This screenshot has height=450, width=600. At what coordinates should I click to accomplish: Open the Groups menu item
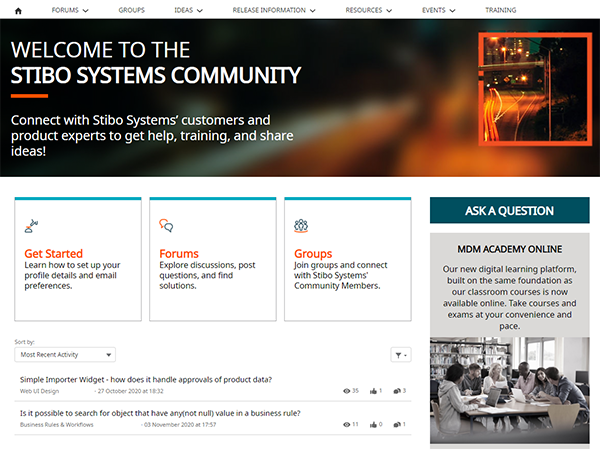pos(131,10)
